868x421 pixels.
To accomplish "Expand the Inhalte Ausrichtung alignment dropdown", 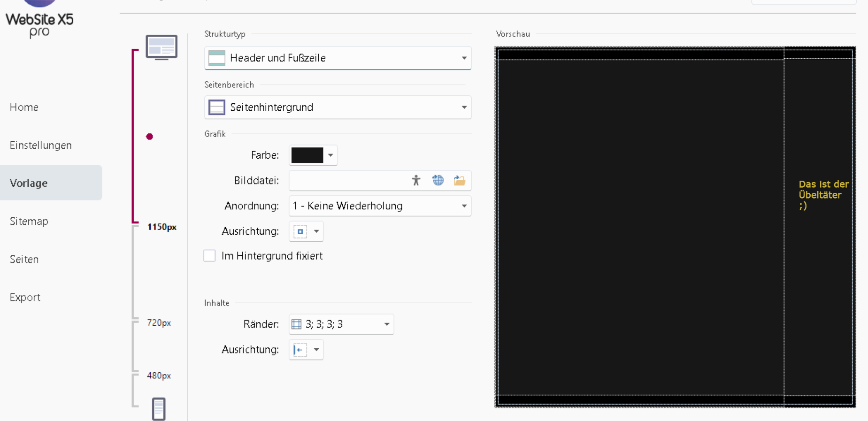I will pyautogui.click(x=316, y=350).
